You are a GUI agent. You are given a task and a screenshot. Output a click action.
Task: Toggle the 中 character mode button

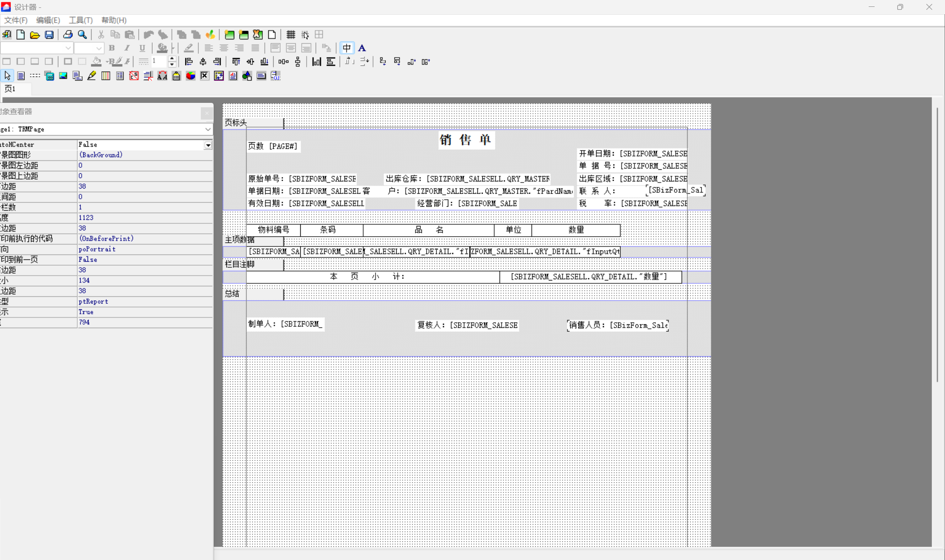point(347,48)
